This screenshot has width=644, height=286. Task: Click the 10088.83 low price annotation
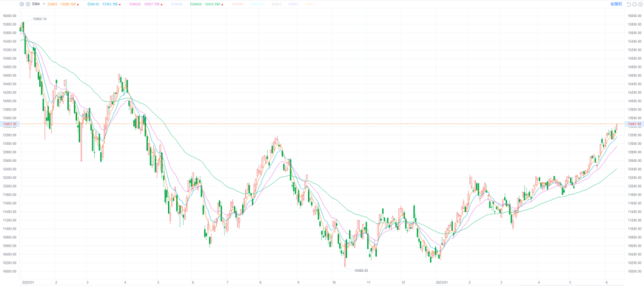coord(361,270)
